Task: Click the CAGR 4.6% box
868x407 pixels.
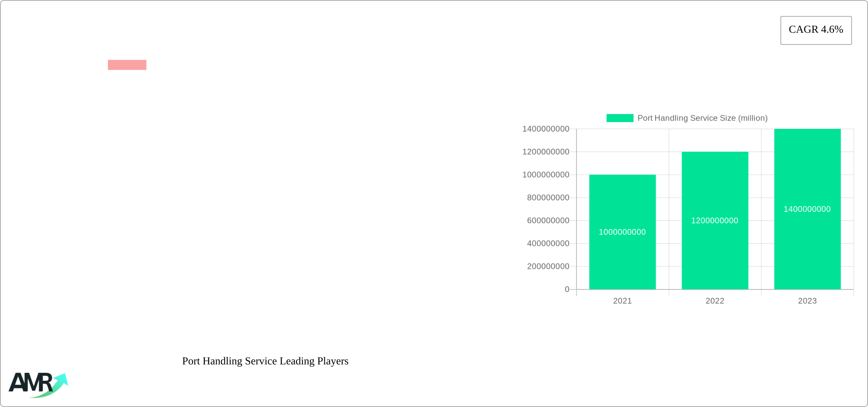Action: coord(816,30)
